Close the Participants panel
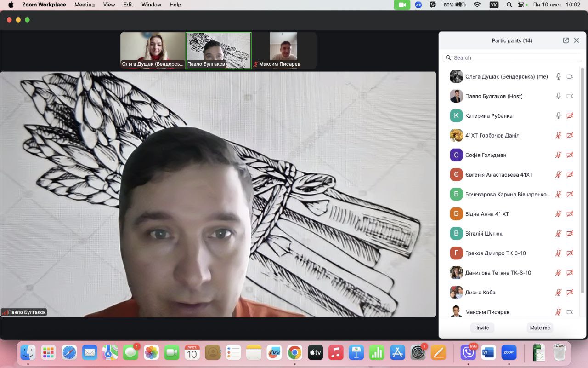Viewport: 588px width, 368px height. click(x=577, y=40)
